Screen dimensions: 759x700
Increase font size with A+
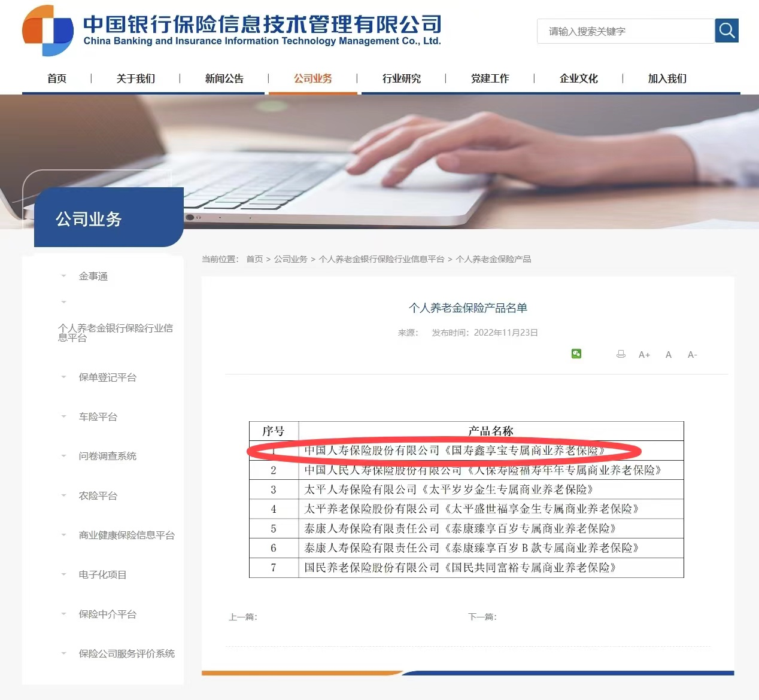[x=644, y=355]
